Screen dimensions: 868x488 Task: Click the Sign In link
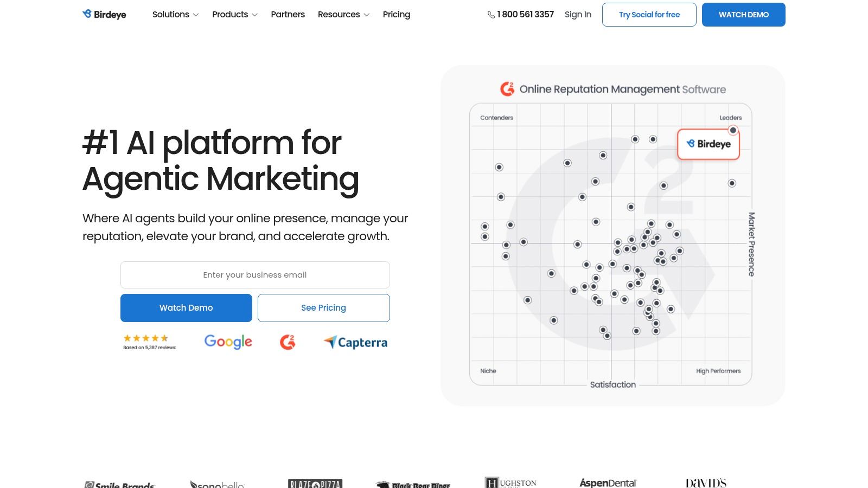[578, 15]
